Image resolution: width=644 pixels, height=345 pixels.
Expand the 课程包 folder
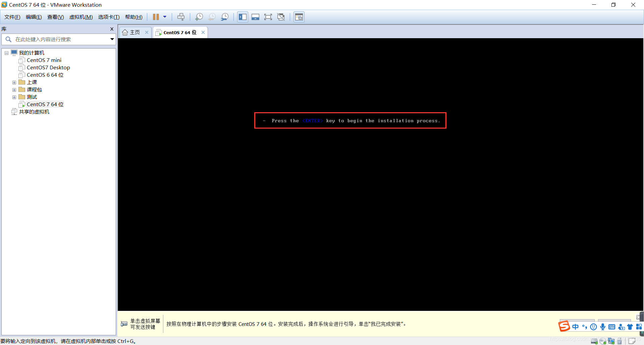click(x=14, y=90)
